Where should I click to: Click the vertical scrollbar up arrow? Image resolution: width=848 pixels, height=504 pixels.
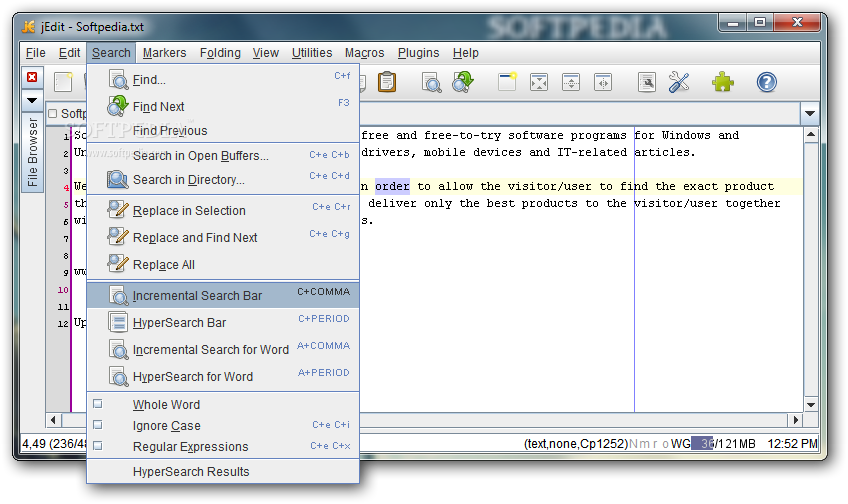tap(811, 134)
